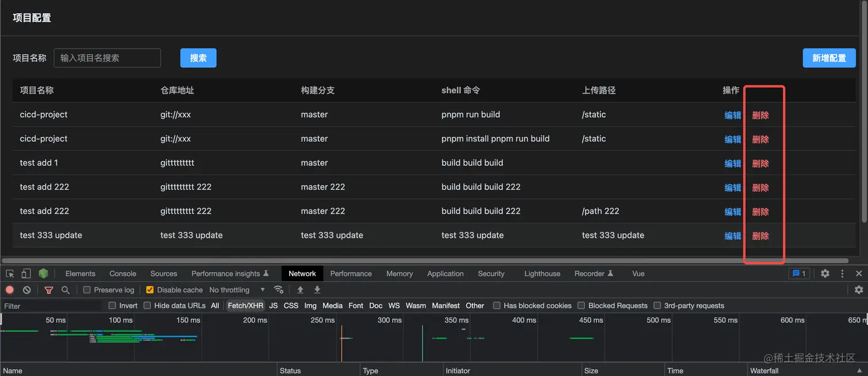The height and width of the screenshot is (376, 868).
Task: Stop recording with the red record icon
Action: tap(10, 290)
